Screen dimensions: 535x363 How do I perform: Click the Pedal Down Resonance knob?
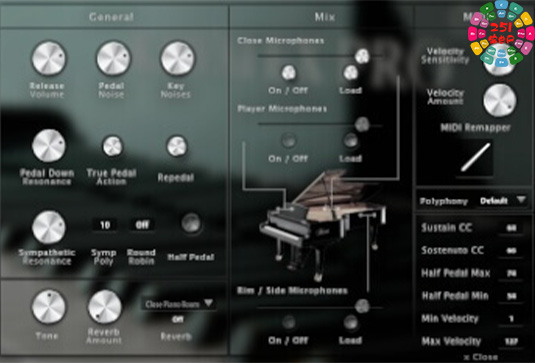[x=49, y=145]
